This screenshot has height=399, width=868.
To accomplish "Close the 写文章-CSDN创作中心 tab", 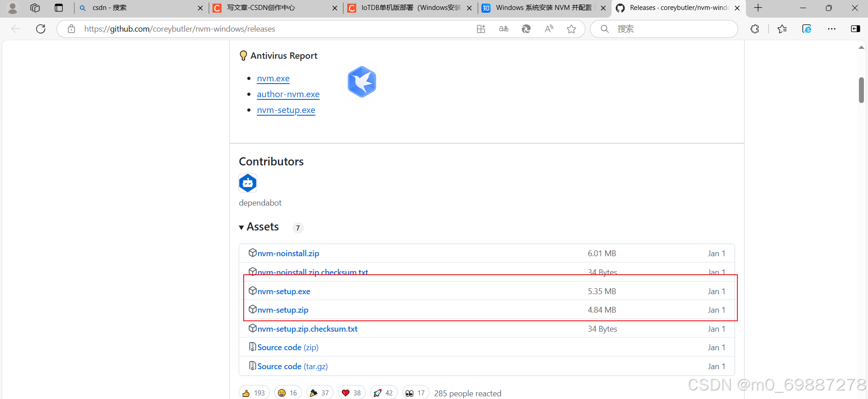I will click(335, 8).
